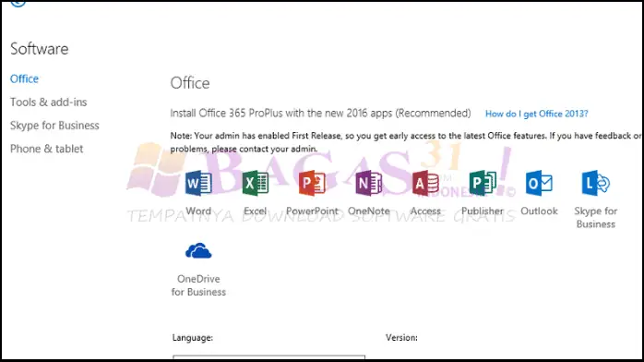Open Tools & add-ins in sidebar
Screen dimensions: 644x362
tap(49, 102)
